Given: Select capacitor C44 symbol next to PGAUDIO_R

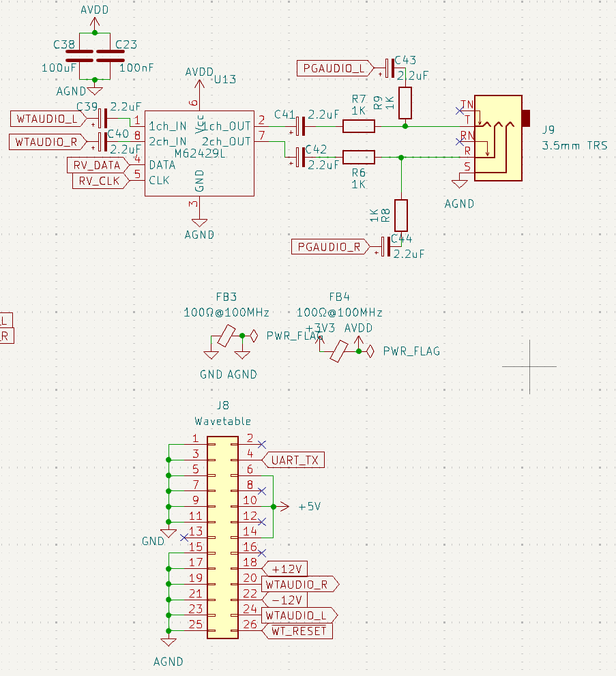Looking at the screenshot, I should (385, 247).
